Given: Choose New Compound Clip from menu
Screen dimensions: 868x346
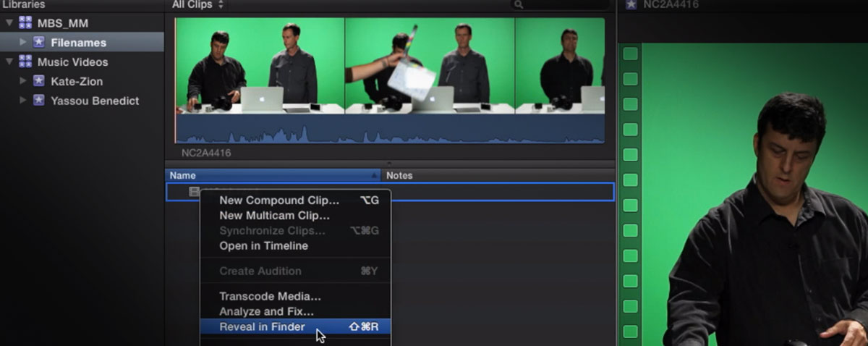Looking at the screenshot, I should pos(297,201).
